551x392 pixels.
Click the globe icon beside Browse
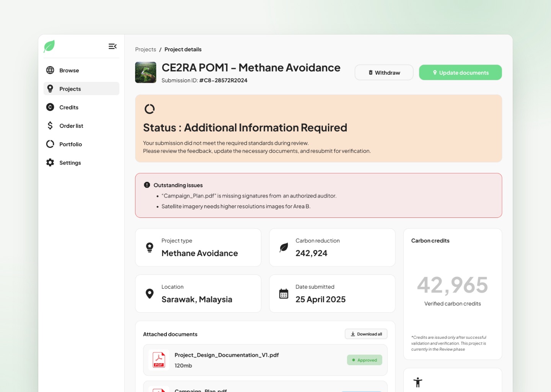tap(50, 70)
